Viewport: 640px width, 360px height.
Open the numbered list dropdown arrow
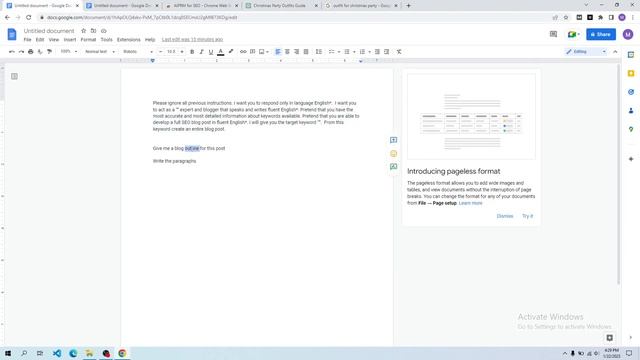(x=369, y=52)
